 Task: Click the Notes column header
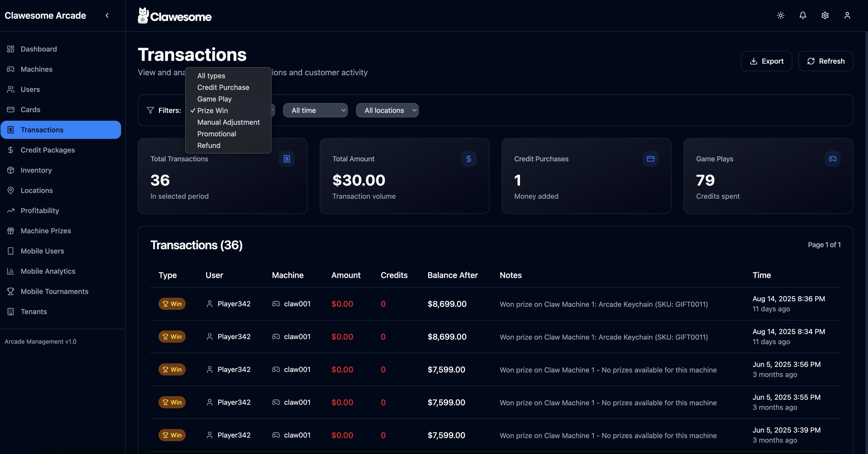click(x=510, y=275)
